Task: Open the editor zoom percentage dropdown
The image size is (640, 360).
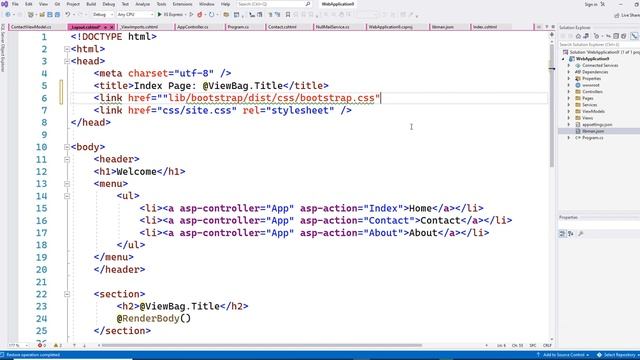Action: tap(18, 345)
